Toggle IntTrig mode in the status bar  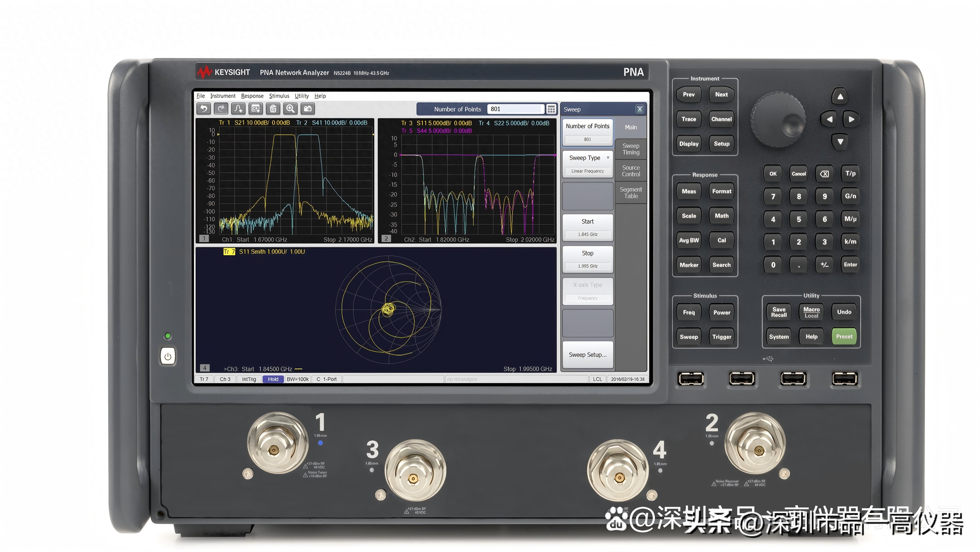[249, 379]
